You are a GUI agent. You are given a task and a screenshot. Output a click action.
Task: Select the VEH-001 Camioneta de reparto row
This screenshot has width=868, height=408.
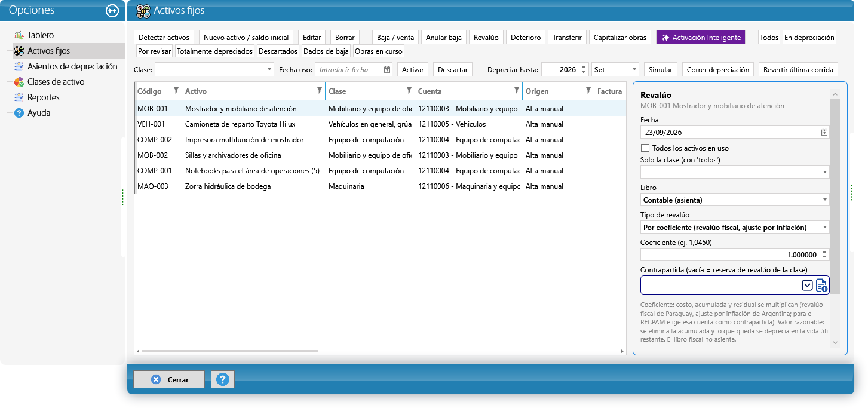click(380, 124)
